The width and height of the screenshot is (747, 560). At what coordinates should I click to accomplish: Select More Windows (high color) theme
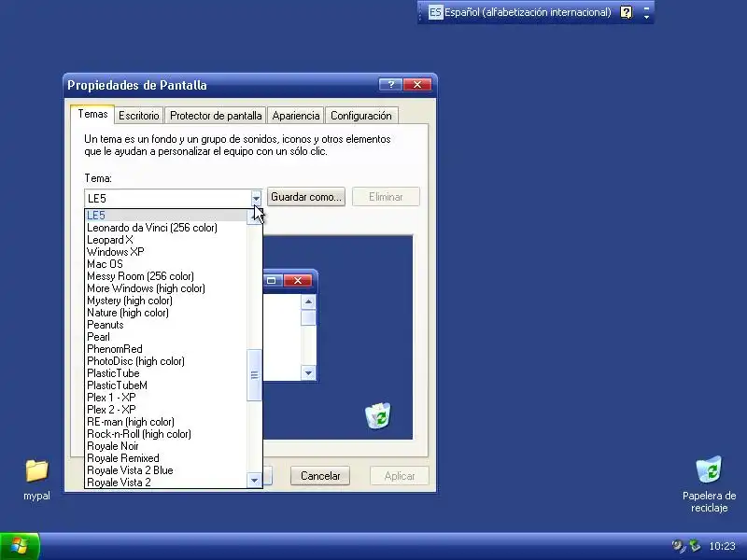[x=166, y=288]
